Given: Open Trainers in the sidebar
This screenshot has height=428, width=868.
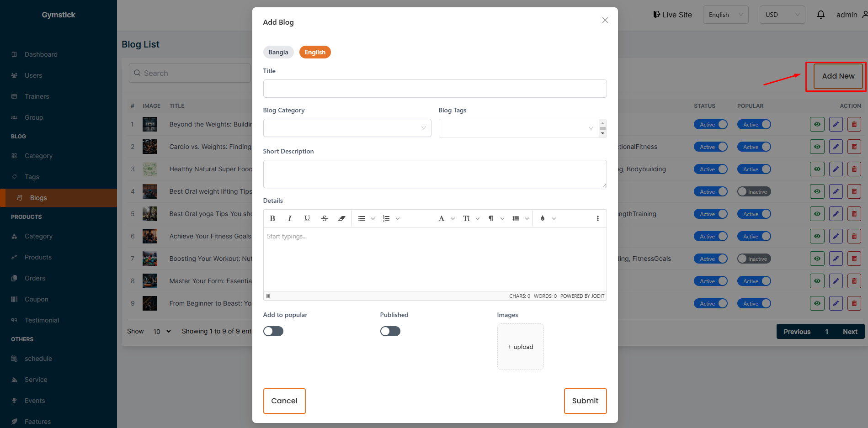Looking at the screenshot, I should tap(37, 96).
